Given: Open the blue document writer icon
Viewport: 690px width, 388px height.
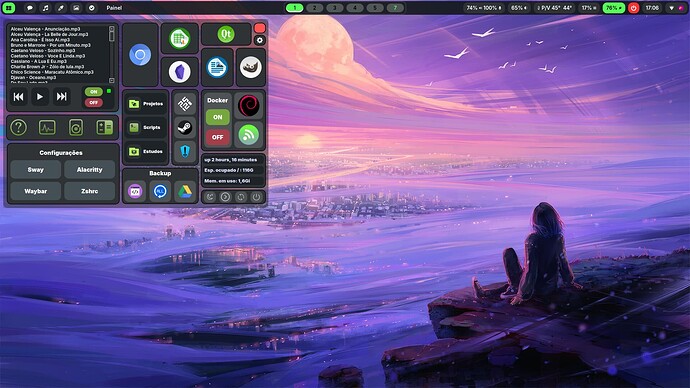Looking at the screenshot, I should tap(217, 67).
